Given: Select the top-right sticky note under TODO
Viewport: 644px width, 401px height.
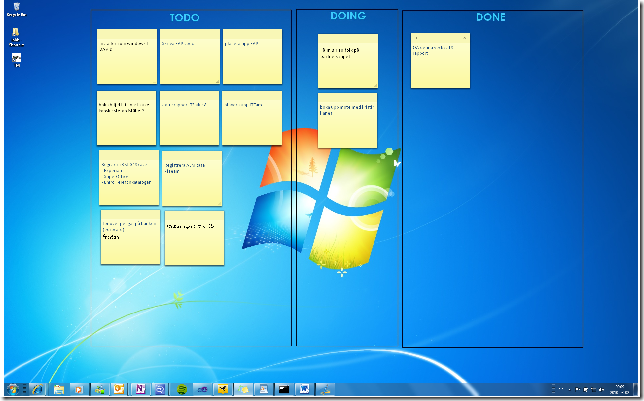Looking at the screenshot, I should (252, 57).
